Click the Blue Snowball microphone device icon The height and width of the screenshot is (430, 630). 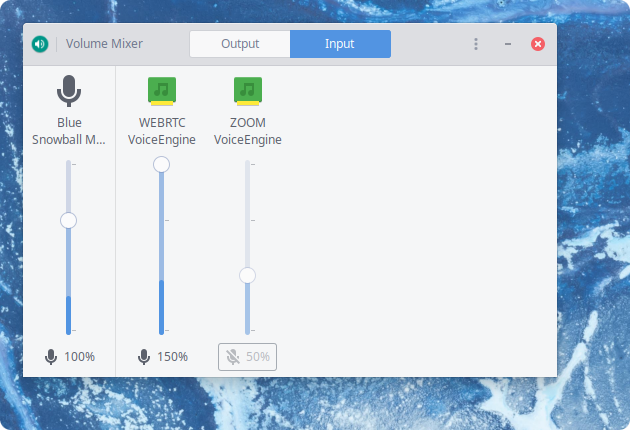click(x=69, y=91)
